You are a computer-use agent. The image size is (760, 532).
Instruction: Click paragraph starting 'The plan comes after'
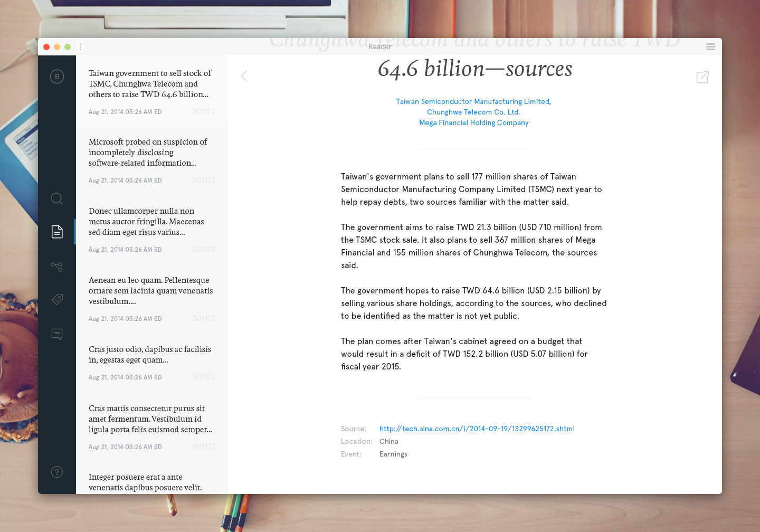464,354
